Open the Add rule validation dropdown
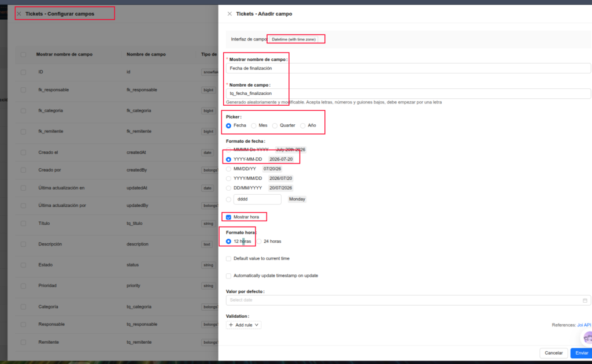Viewport: 592px width, 364px height. (243, 325)
